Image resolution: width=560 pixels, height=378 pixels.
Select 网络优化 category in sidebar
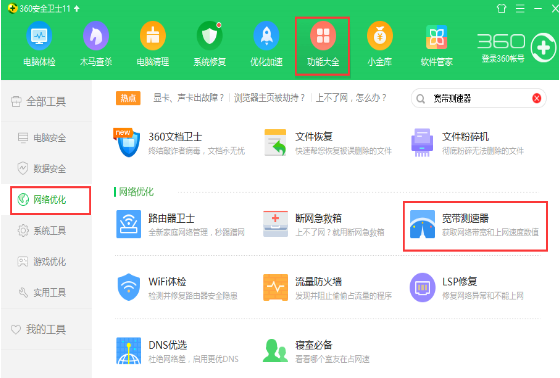46,200
